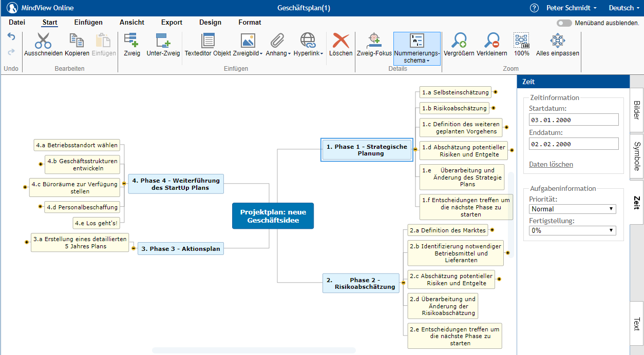Click the Anhang paperclip icon

[278, 41]
